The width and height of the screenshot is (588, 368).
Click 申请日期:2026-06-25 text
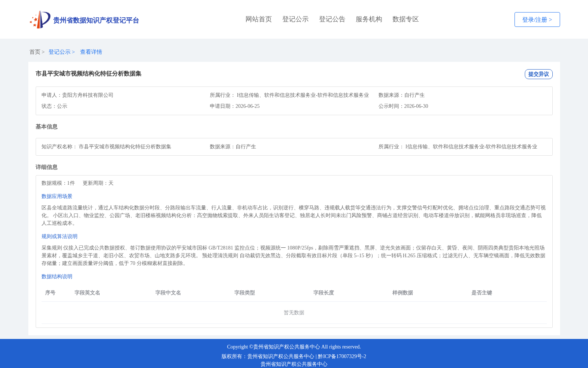click(235, 106)
